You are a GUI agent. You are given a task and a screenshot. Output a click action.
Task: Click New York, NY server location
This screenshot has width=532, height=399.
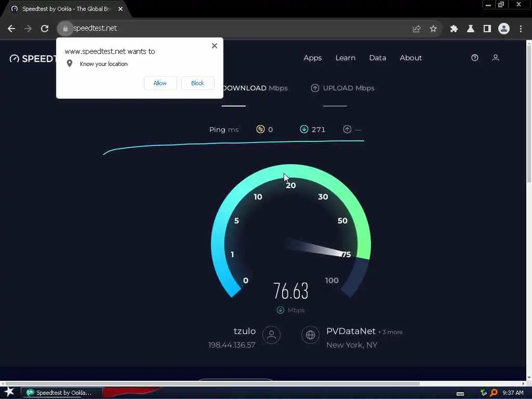352,345
